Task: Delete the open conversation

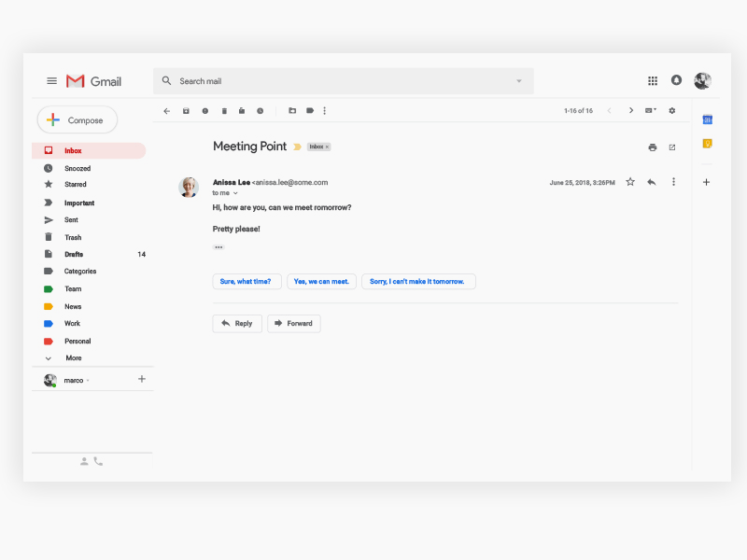Action: click(224, 110)
